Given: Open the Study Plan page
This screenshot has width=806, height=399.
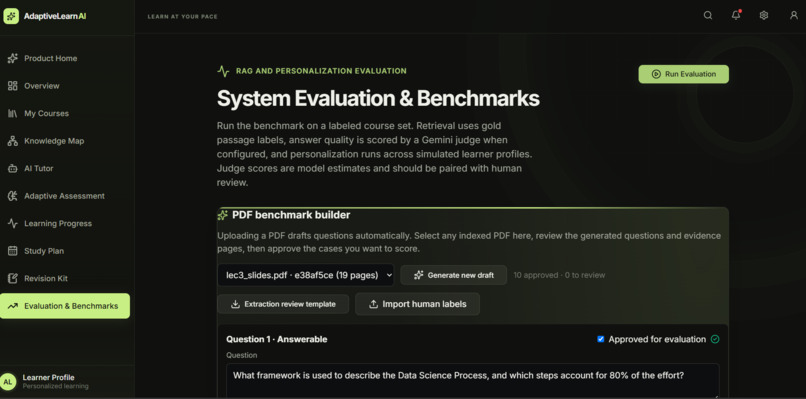Looking at the screenshot, I should coord(65,251).
